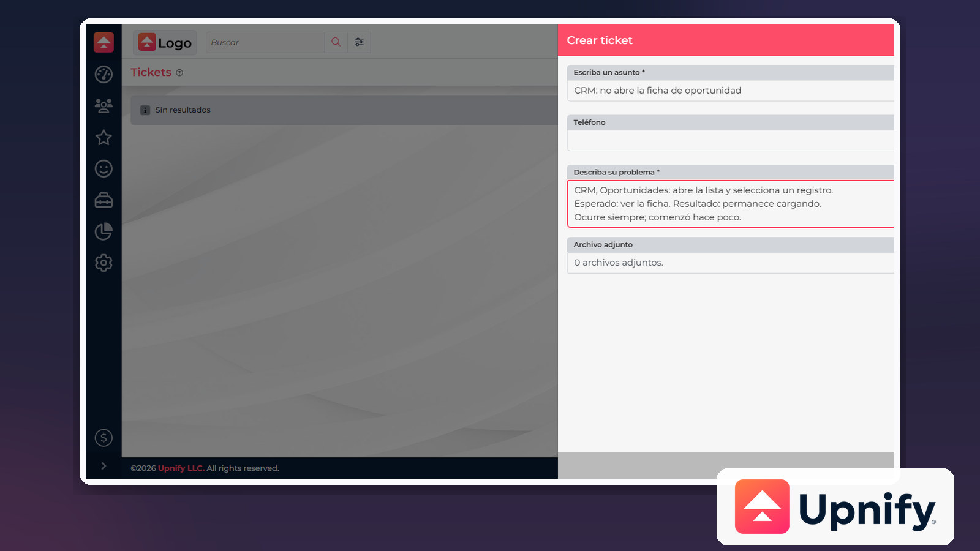Click the 'Sin resultados' message text

click(183, 110)
